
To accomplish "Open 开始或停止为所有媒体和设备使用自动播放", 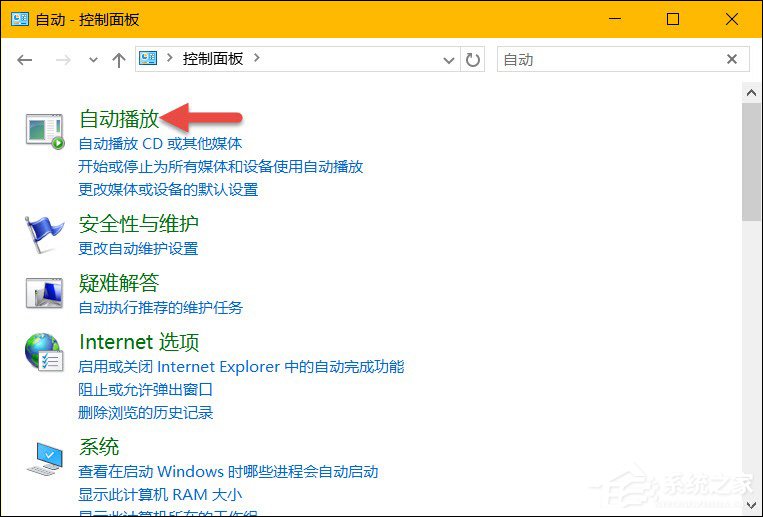I will [x=220, y=166].
